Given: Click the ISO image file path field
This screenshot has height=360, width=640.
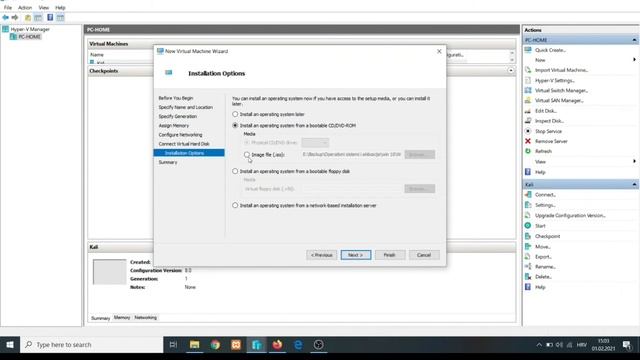Looking at the screenshot, I should [x=351, y=154].
